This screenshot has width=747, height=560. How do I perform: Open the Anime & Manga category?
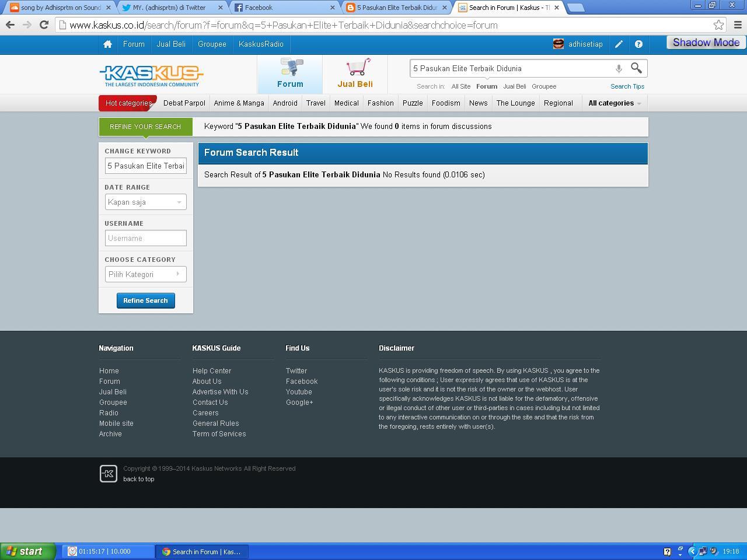[x=239, y=103]
